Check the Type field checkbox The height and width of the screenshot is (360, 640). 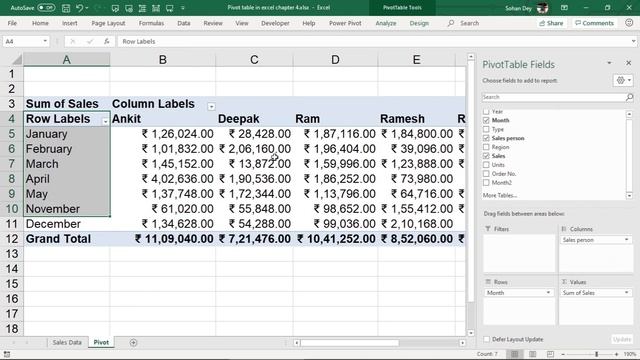pos(486,129)
